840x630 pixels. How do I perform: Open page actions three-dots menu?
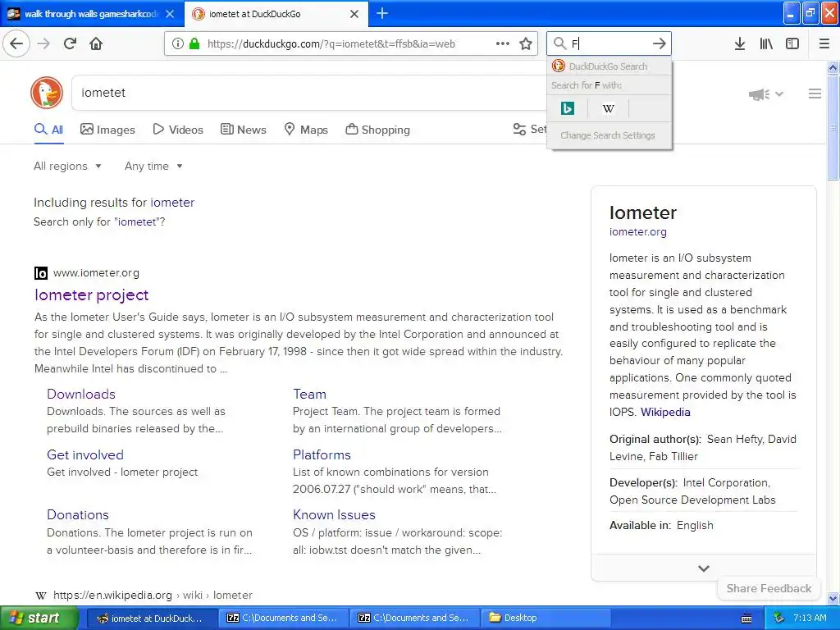coord(503,43)
